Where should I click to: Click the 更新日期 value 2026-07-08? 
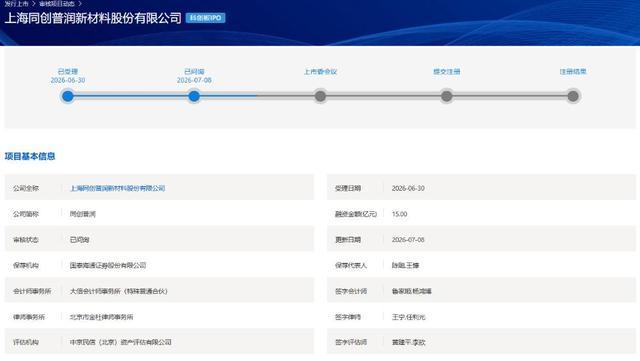(408, 240)
